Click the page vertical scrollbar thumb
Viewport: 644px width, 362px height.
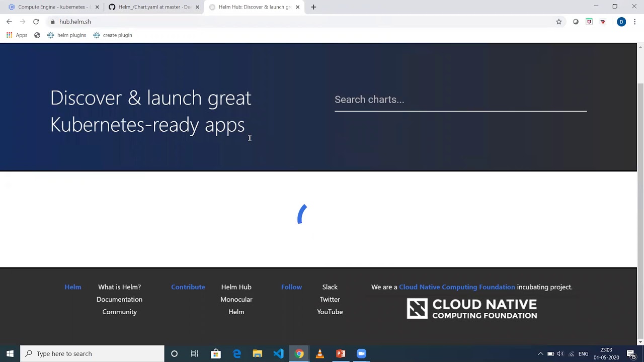pos(640,210)
